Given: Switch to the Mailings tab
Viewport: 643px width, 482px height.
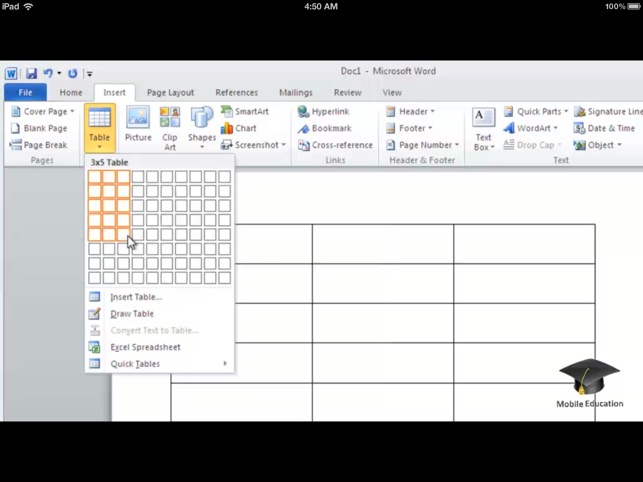Looking at the screenshot, I should 296,92.
